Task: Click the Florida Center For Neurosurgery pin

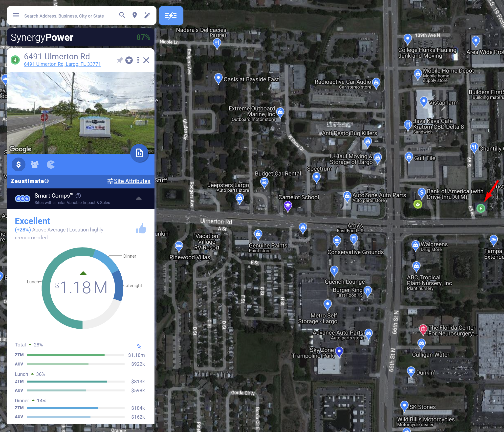Action: click(x=423, y=330)
